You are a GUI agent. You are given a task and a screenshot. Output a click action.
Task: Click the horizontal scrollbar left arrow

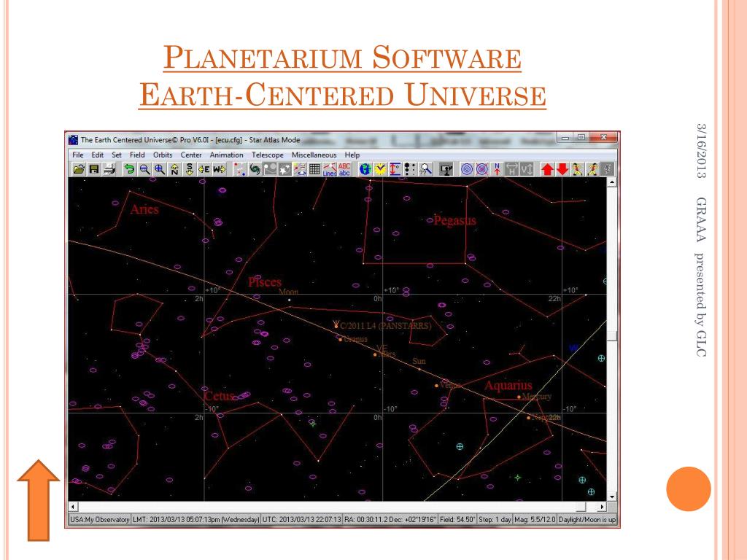(73, 507)
